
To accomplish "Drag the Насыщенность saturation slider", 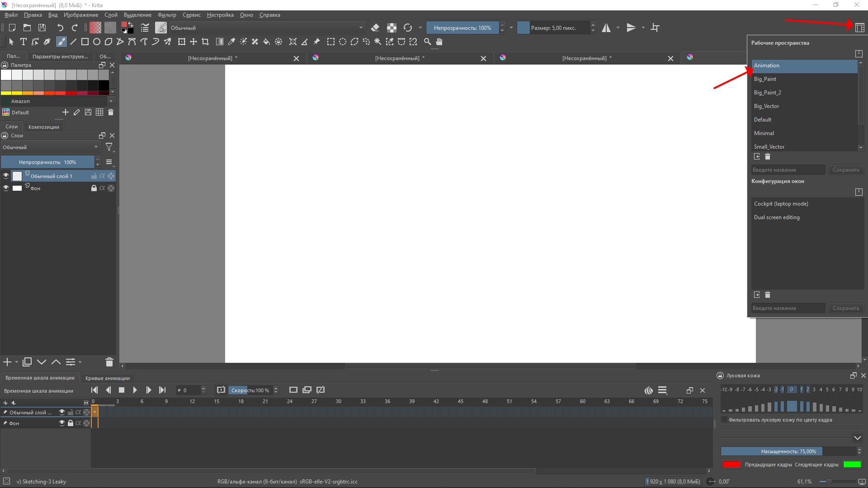I will 788,451.
